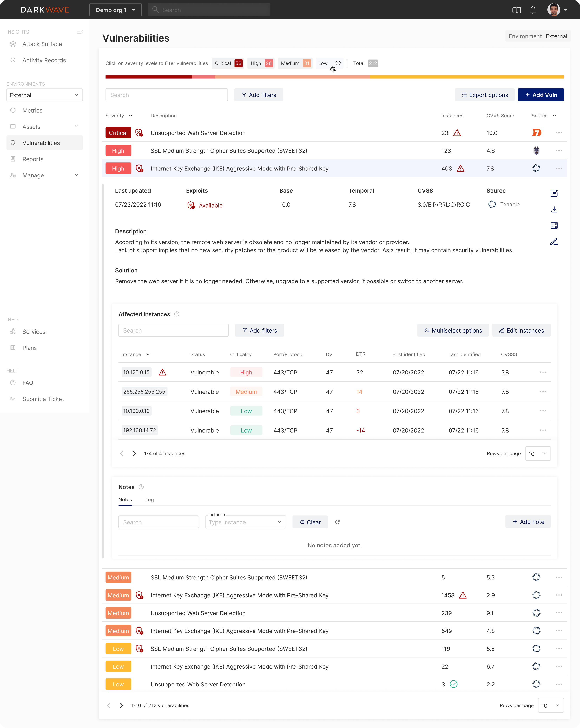The width and height of the screenshot is (580, 728).
Task: Open the Rows per page dropdown
Action: tap(537, 453)
